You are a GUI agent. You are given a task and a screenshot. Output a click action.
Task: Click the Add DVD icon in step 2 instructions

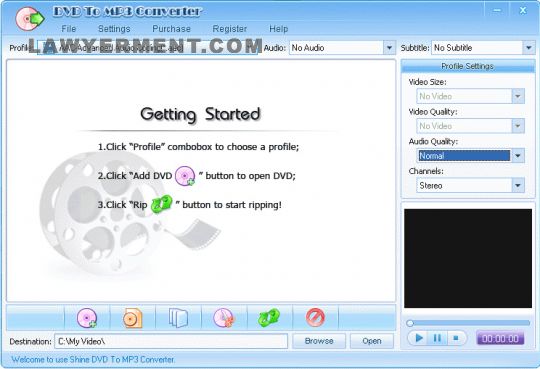coord(185,176)
